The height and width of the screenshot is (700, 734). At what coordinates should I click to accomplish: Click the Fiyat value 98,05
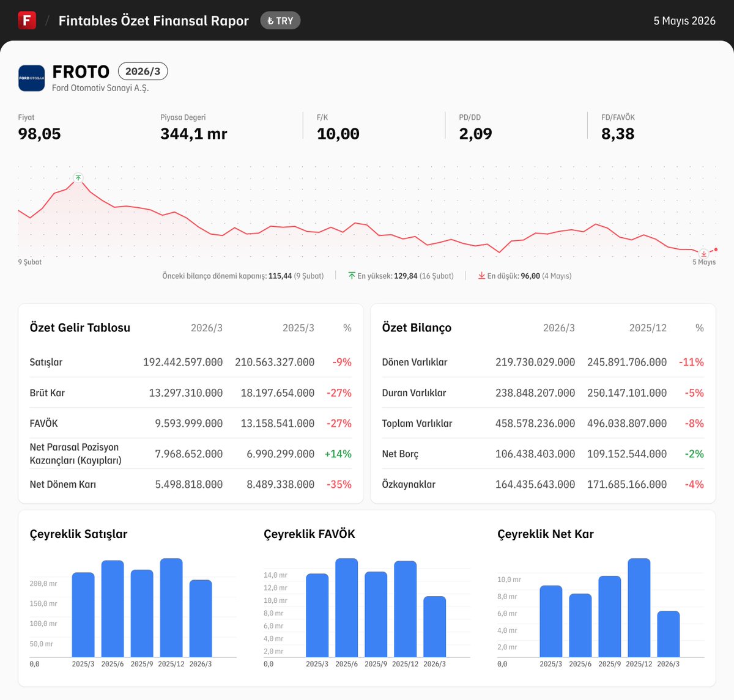click(x=40, y=134)
